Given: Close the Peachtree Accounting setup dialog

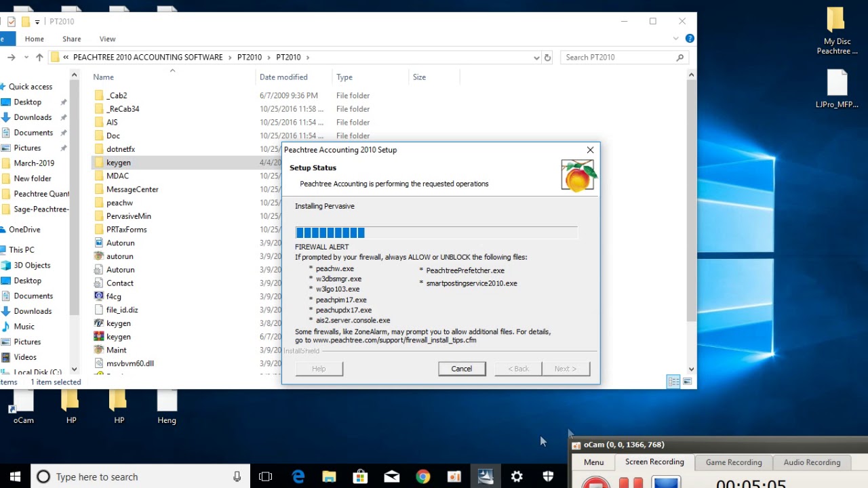Looking at the screenshot, I should coord(590,150).
